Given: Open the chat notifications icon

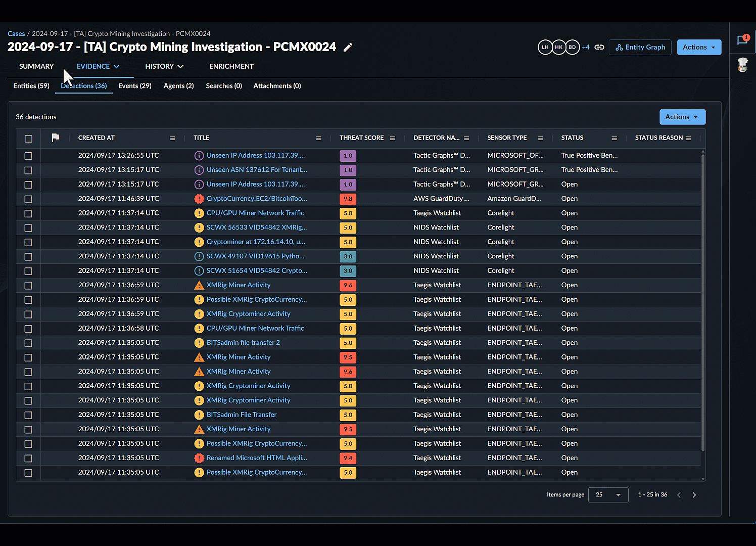Looking at the screenshot, I should click(x=742, y=40).
